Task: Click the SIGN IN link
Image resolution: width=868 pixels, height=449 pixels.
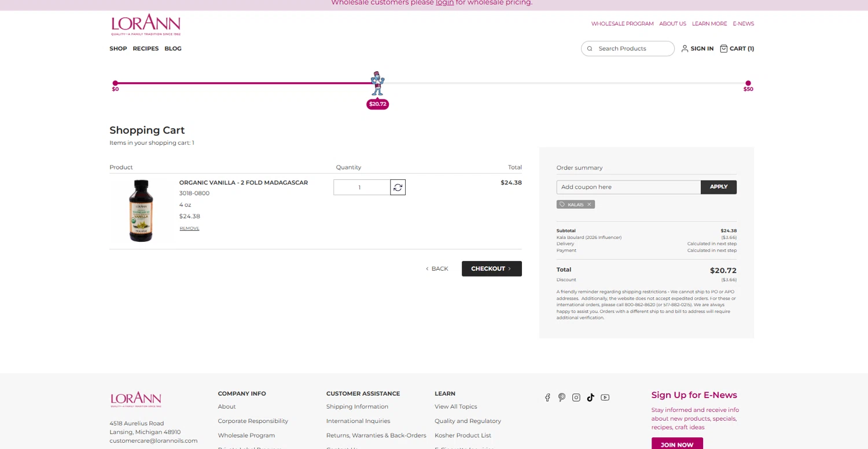Action: tap(702, 49)
